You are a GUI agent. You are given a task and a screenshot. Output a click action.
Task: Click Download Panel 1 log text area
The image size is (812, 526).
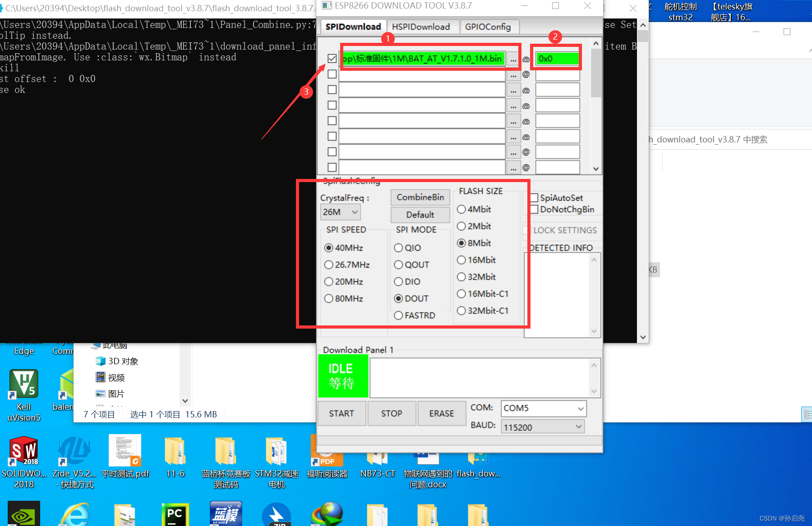pyautogui.click(x=480, y=378)
